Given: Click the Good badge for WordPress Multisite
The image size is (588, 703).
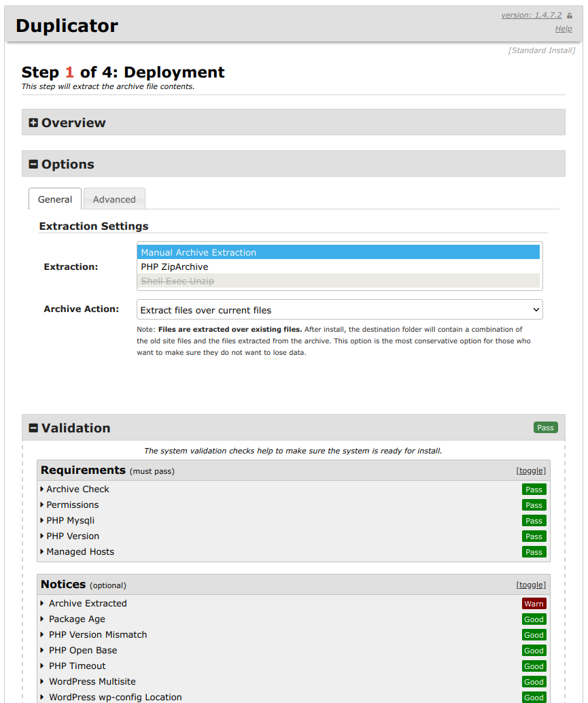Looking at the screenshot, I should 534,683.
